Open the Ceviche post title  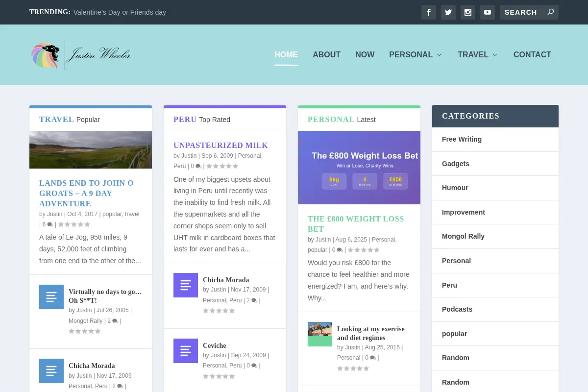click(215, 346)
